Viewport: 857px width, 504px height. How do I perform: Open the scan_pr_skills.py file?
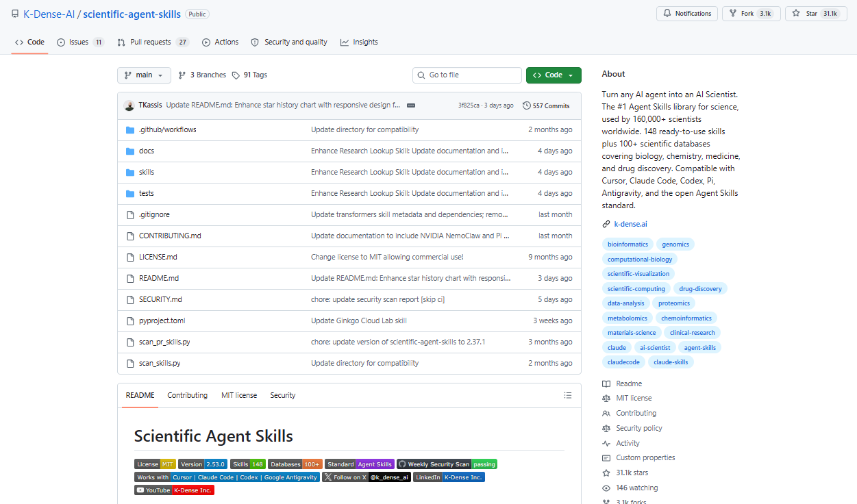point(164,342)
